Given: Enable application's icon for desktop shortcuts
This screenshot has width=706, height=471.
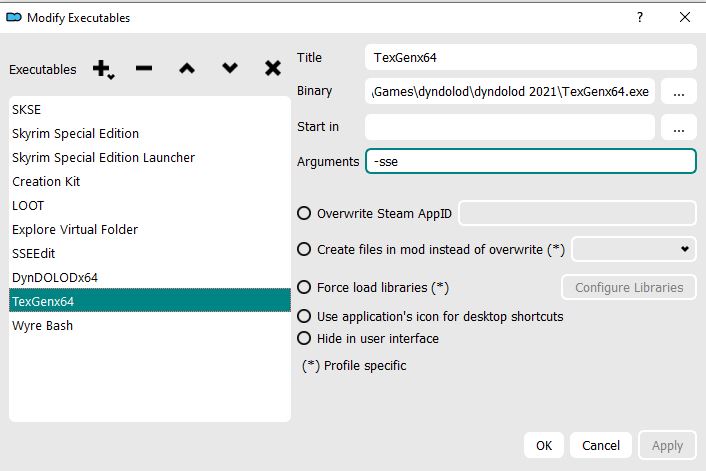Looking at the screenshot, I should tap(305, 316).
